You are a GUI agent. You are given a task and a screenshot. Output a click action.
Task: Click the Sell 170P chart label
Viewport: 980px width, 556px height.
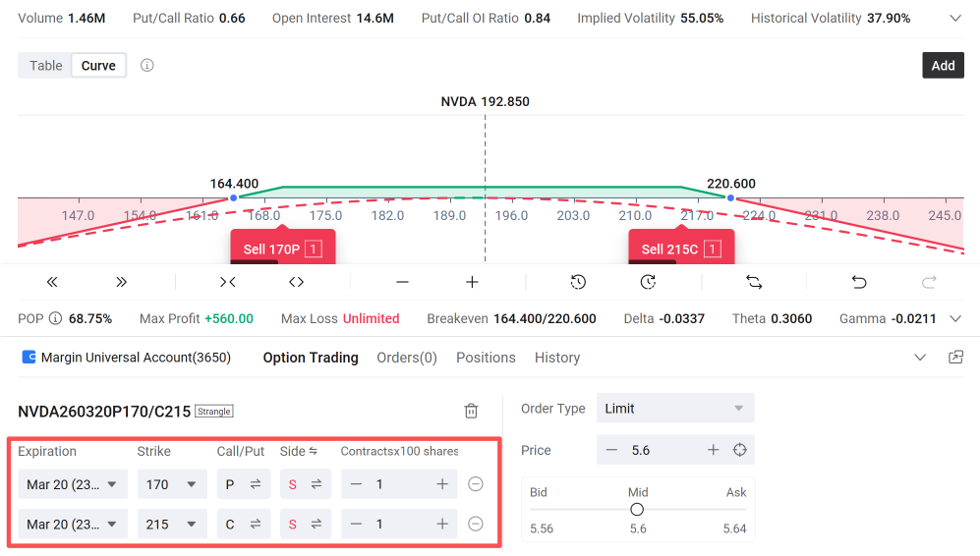coord(283,248)
